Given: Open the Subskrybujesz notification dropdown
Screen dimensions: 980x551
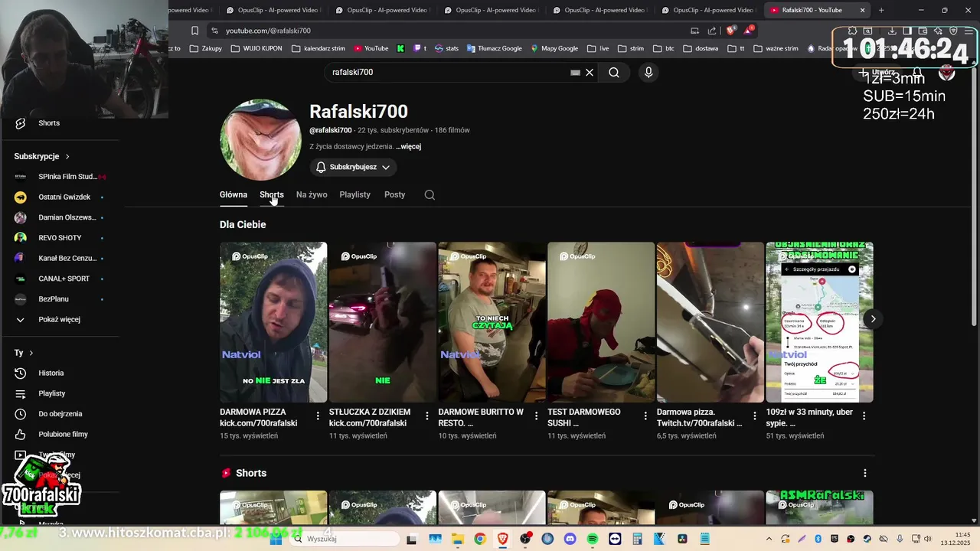Looking at the screenshot, I should point(353,167).
